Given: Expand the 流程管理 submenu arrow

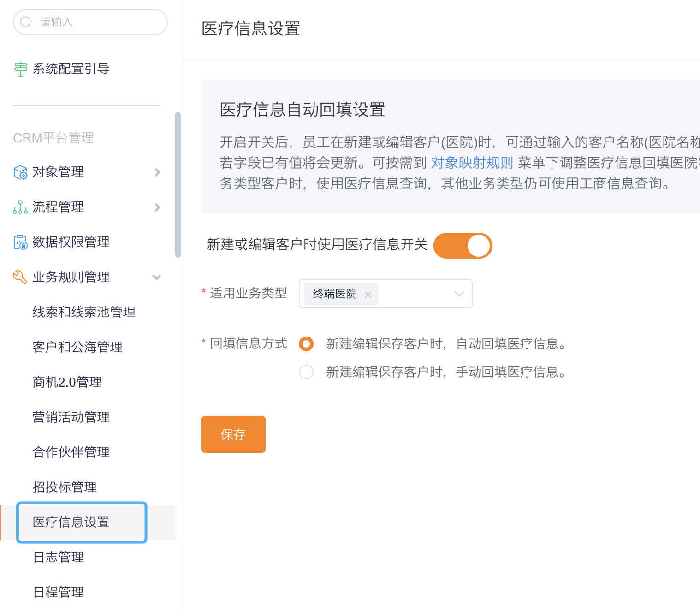Looking at the screenshot, I should pos(157,207).
